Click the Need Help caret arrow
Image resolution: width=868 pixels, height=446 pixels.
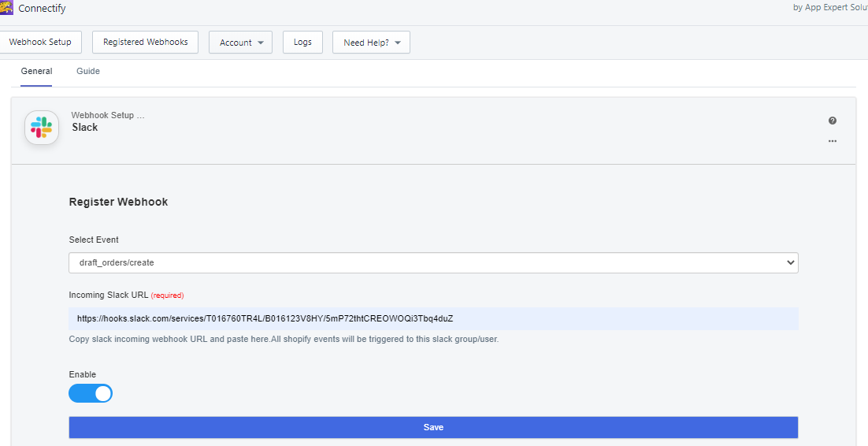pyautogui.click(x=398, y=43)
